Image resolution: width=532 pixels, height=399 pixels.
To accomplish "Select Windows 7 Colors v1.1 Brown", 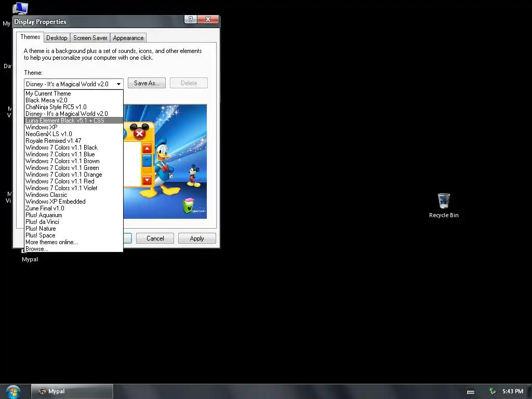I will click(x=74, y=161).
